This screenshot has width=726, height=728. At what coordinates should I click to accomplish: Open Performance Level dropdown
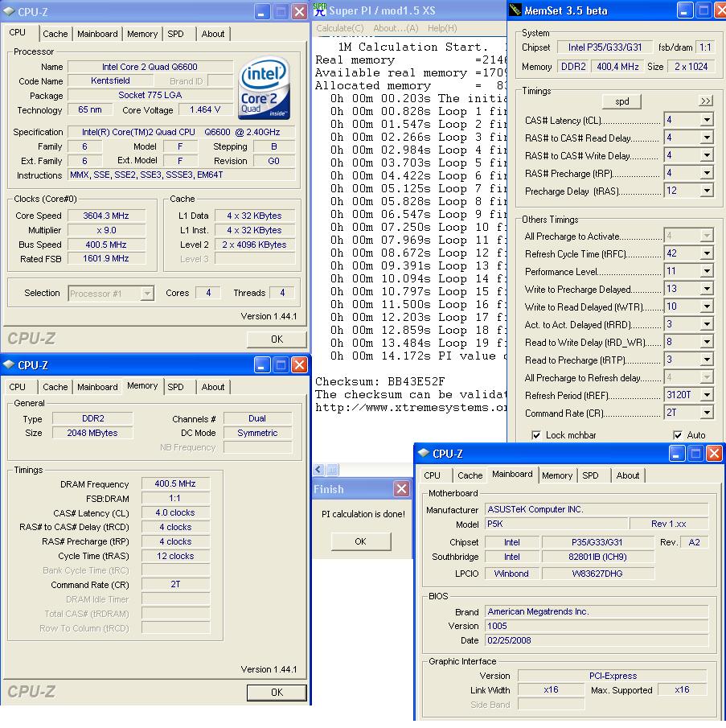pos(706,270)
